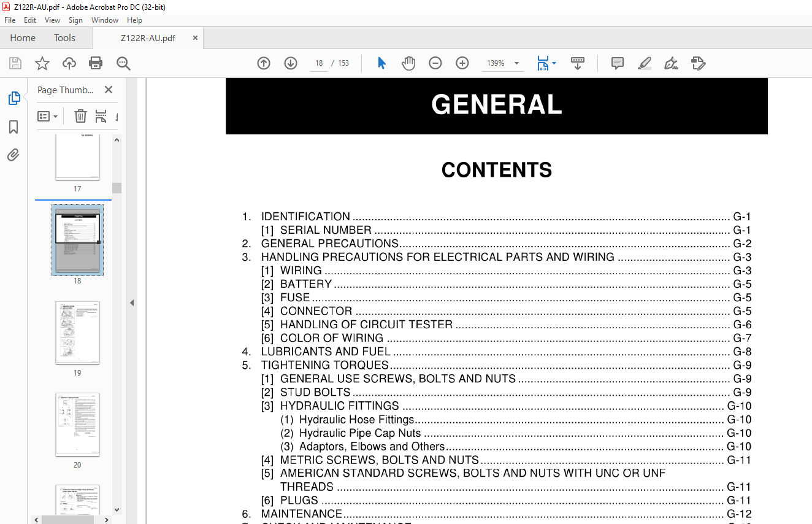Choose the Selection arrow tool
The height and width of the screenshot is (524, 812).
pos(381,63)
